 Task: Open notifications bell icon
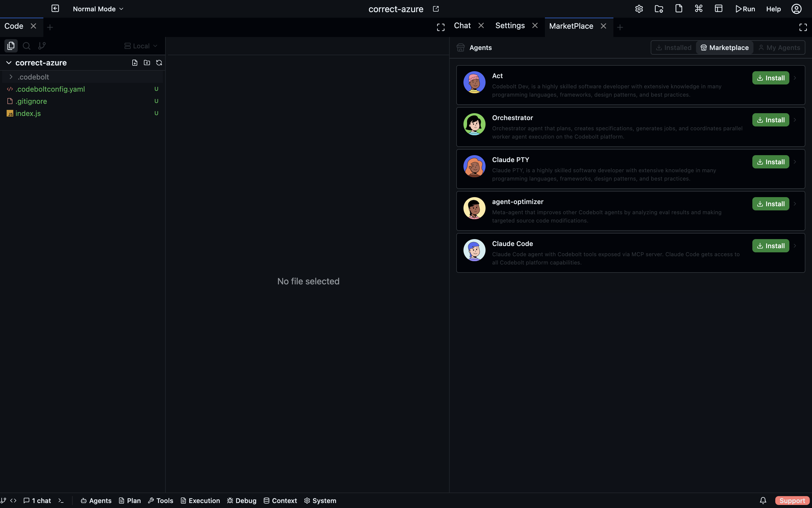click(x=763, y=501)
